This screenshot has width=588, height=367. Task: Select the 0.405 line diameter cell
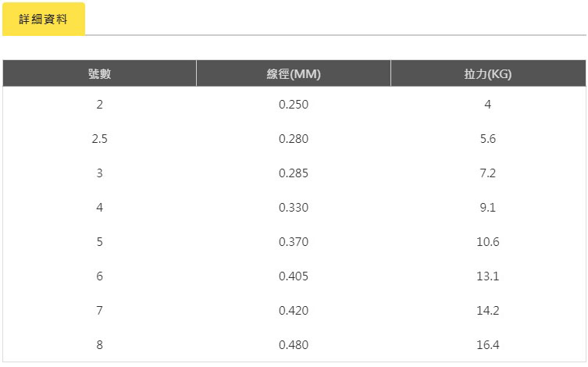point(294,276)
